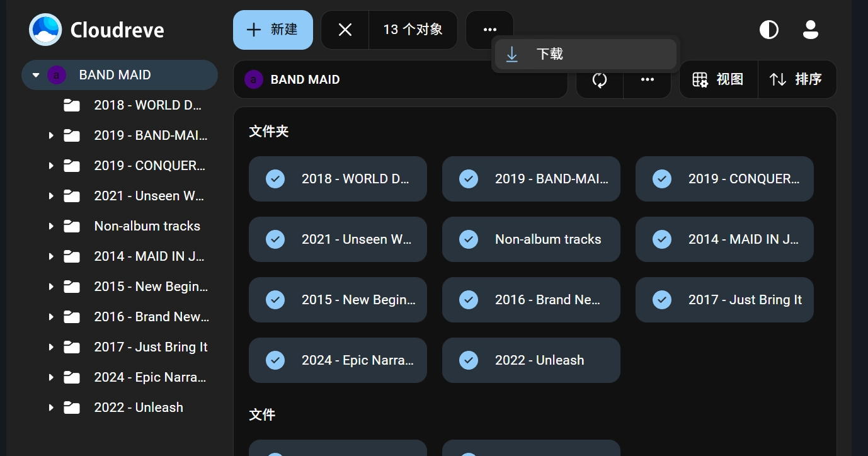868x456 pixels.
Task: Click folder icon of sidebar Non-album tracks
Action: [72, 226]
